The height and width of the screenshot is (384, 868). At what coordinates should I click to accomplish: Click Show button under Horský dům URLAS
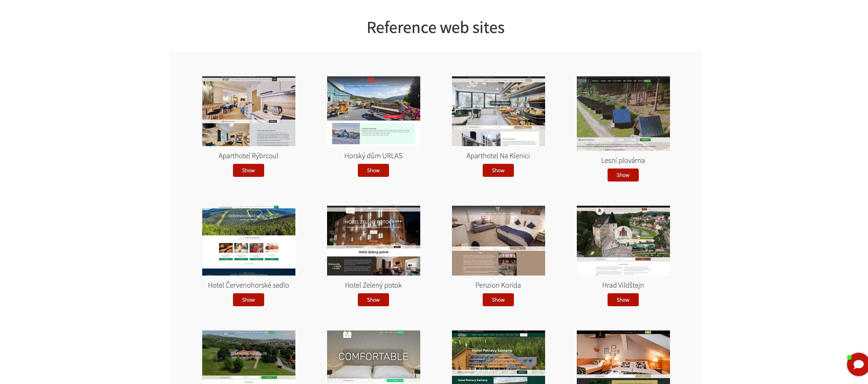pos(373,170)
